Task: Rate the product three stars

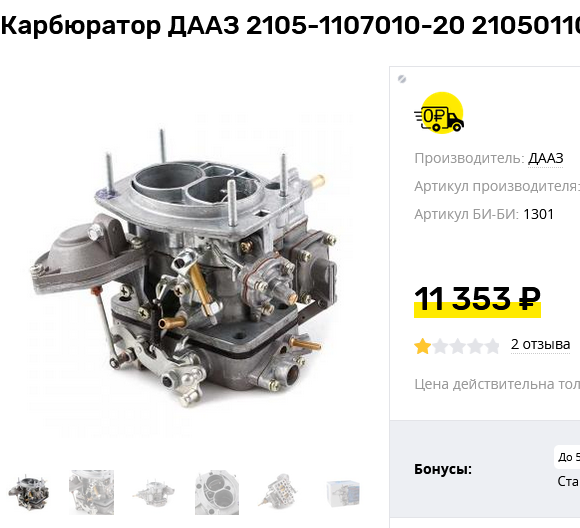Action: 458,347
